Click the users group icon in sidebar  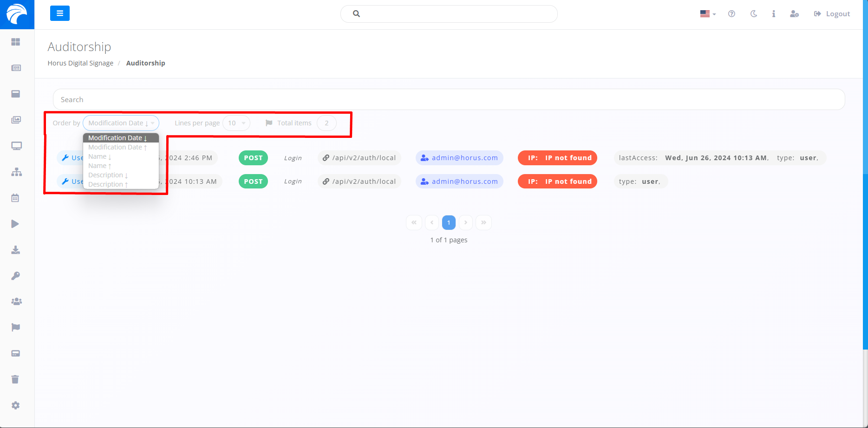(16, 302)
